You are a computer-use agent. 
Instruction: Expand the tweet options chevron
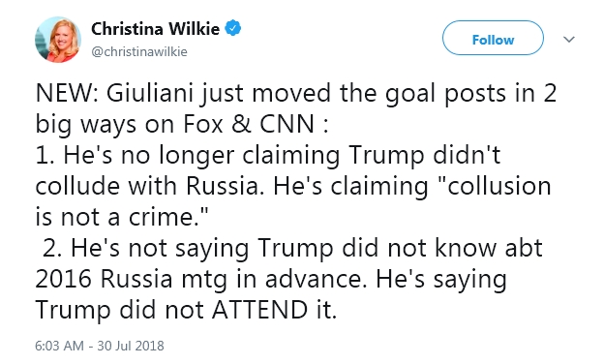click(569, 39)
